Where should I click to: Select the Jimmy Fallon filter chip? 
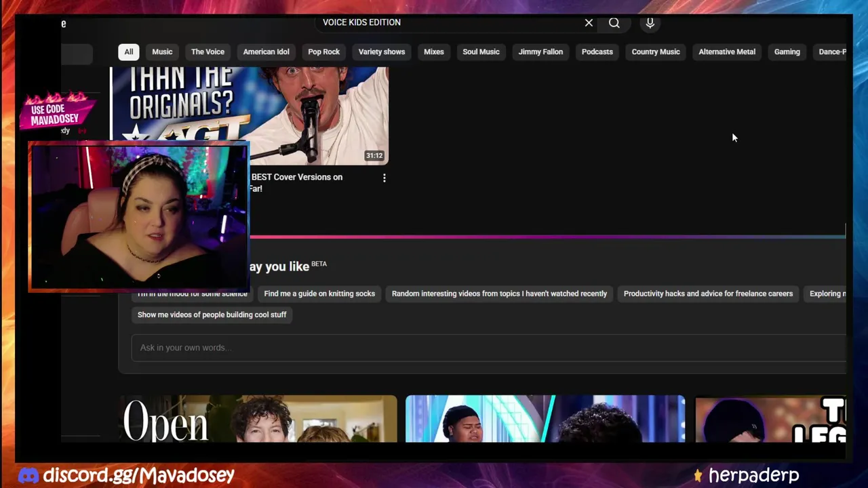(540, 52)
